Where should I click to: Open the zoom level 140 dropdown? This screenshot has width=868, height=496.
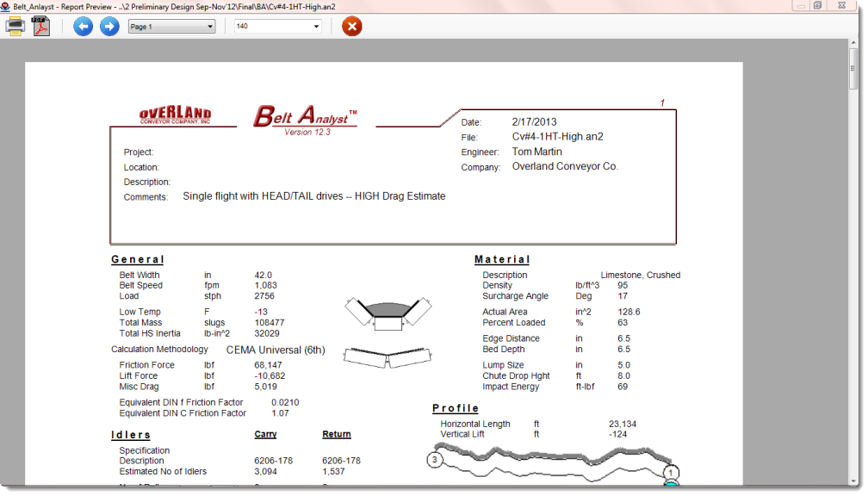pos(278,26)
